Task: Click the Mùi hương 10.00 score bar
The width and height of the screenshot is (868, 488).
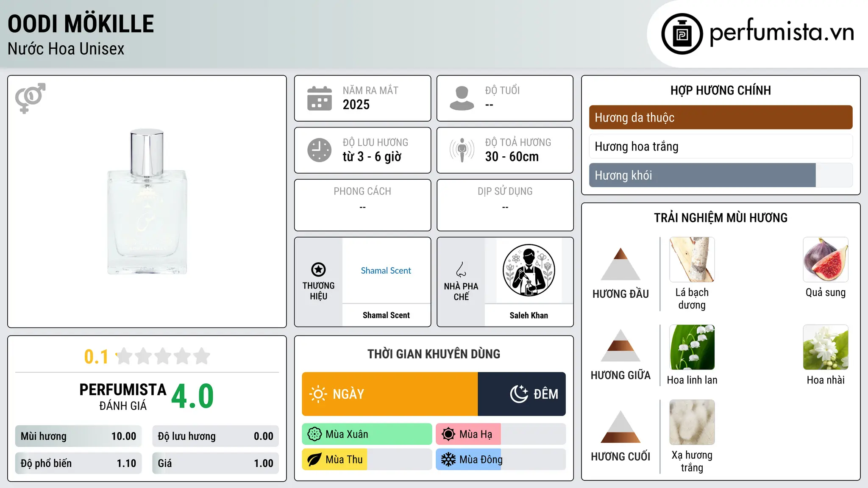Action: 78,436
